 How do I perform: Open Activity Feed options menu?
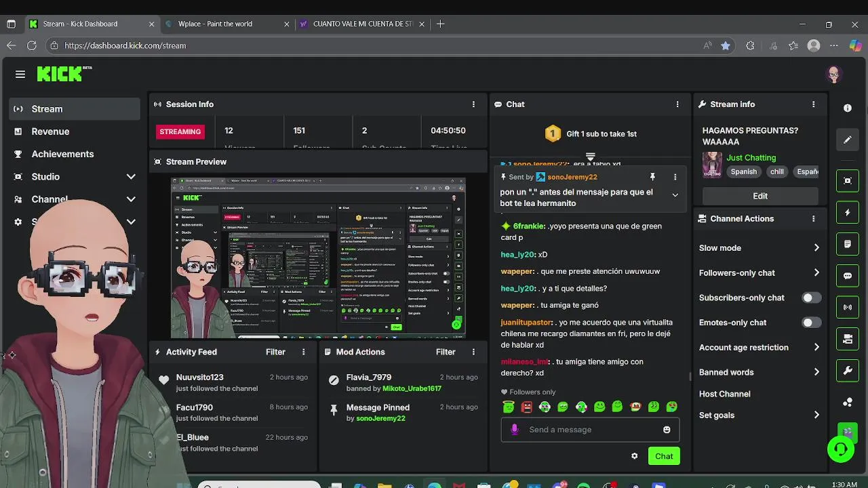[304, 352]
